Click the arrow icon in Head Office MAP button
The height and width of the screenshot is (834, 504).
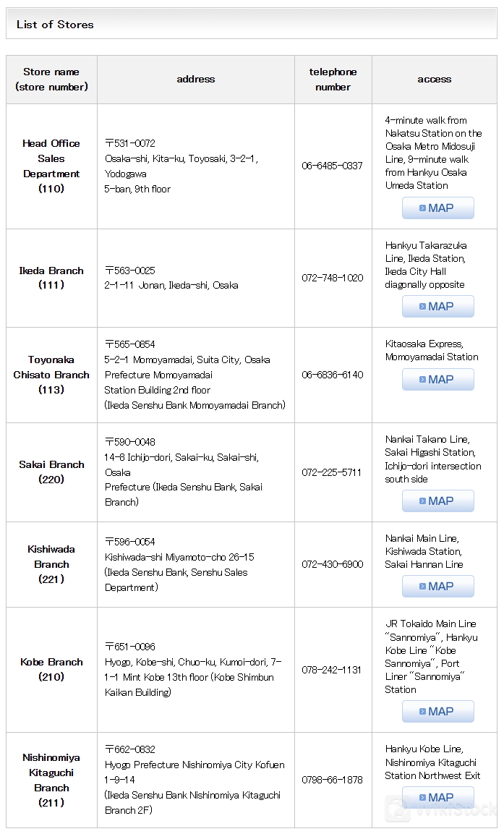pos(423,208)
